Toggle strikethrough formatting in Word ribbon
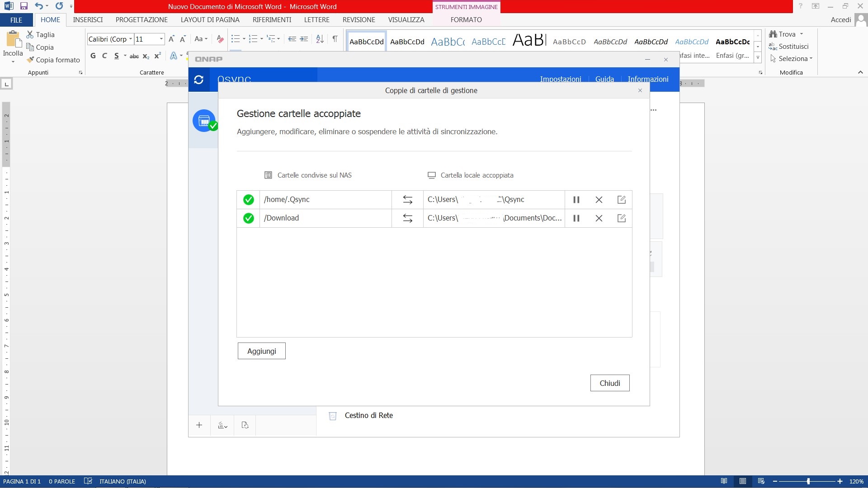 click(x=134, y=56)
